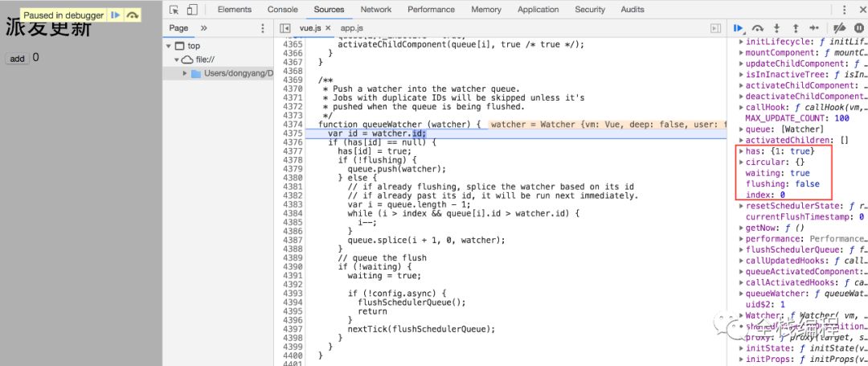Expand the initLifecycle function entry
The image size is (868, 366).
742,42
